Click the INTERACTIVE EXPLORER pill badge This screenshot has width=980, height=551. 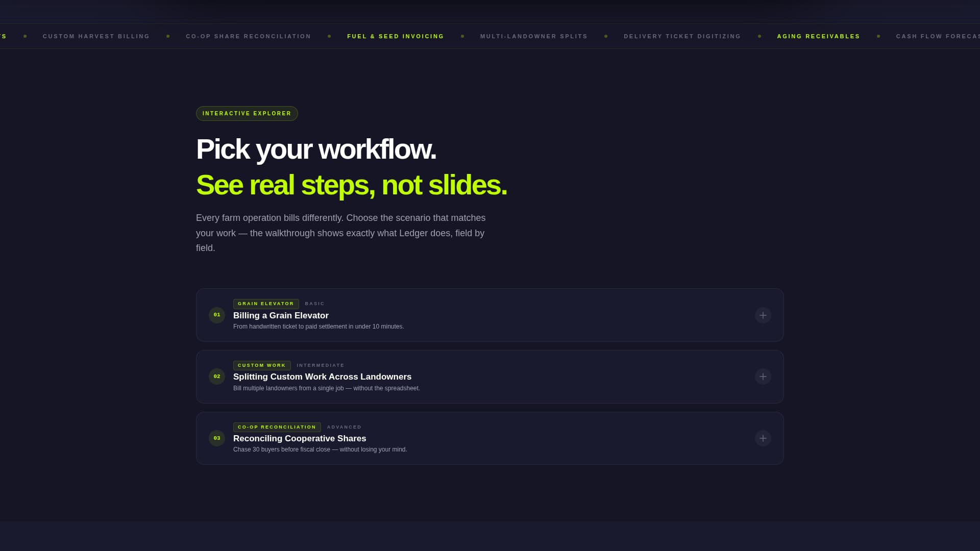[247, 113]
